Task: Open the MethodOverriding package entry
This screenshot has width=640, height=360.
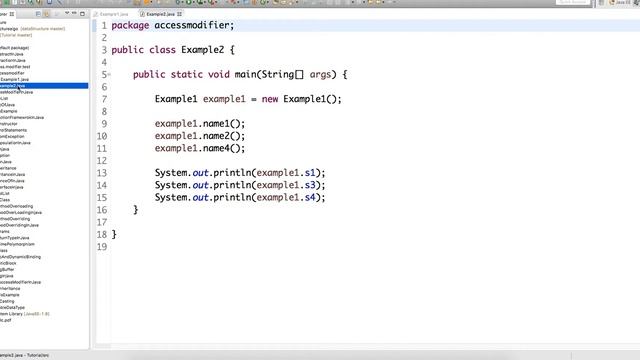Action: point(15,219)
